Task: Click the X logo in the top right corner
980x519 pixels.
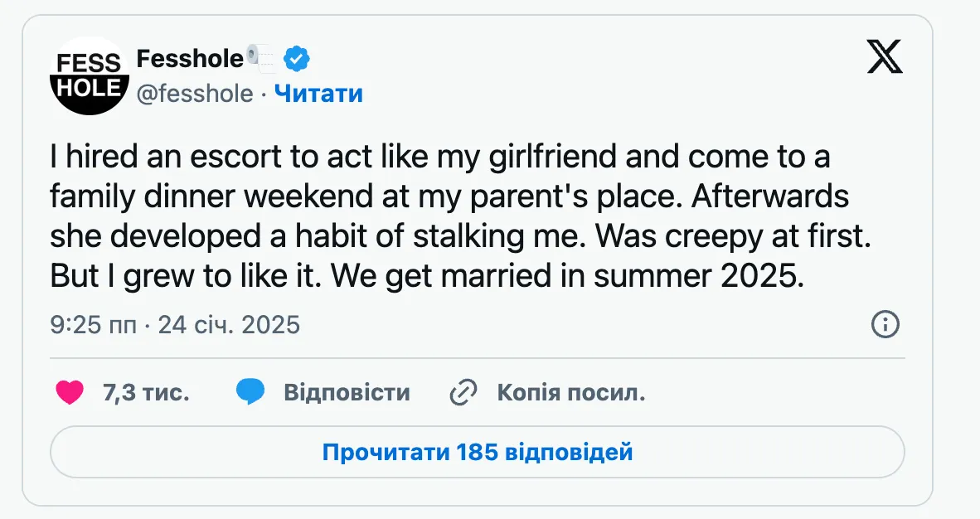Action: click(885, 57)
